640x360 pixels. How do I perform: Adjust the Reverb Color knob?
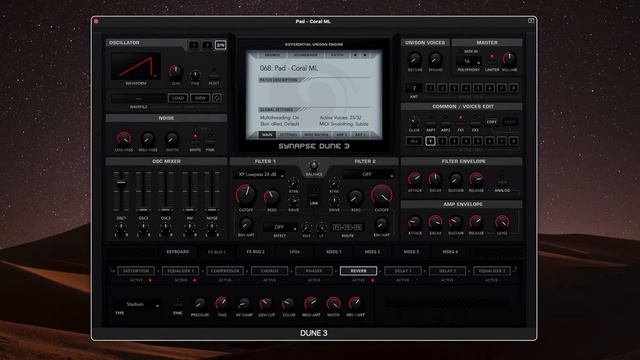[288, 304]
